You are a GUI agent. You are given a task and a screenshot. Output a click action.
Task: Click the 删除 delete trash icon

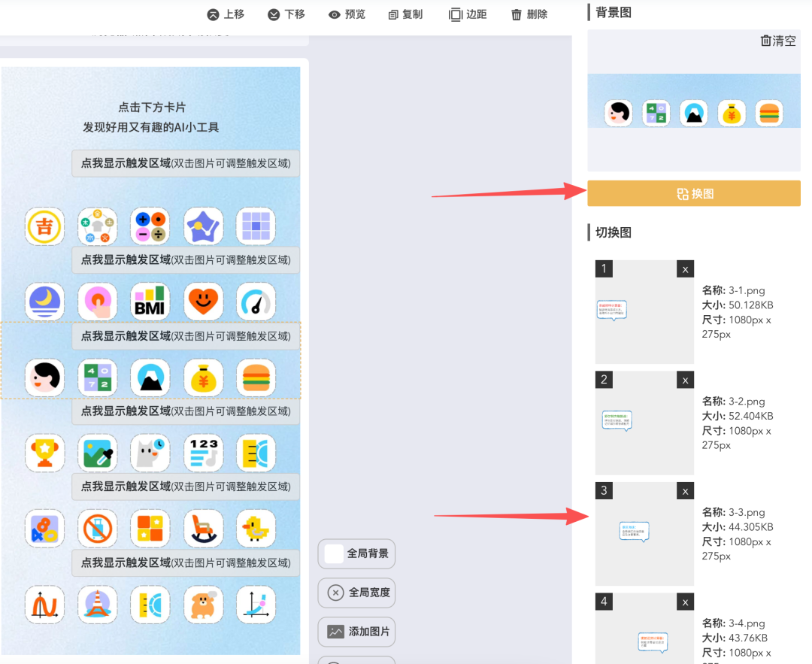coord(517,14)
